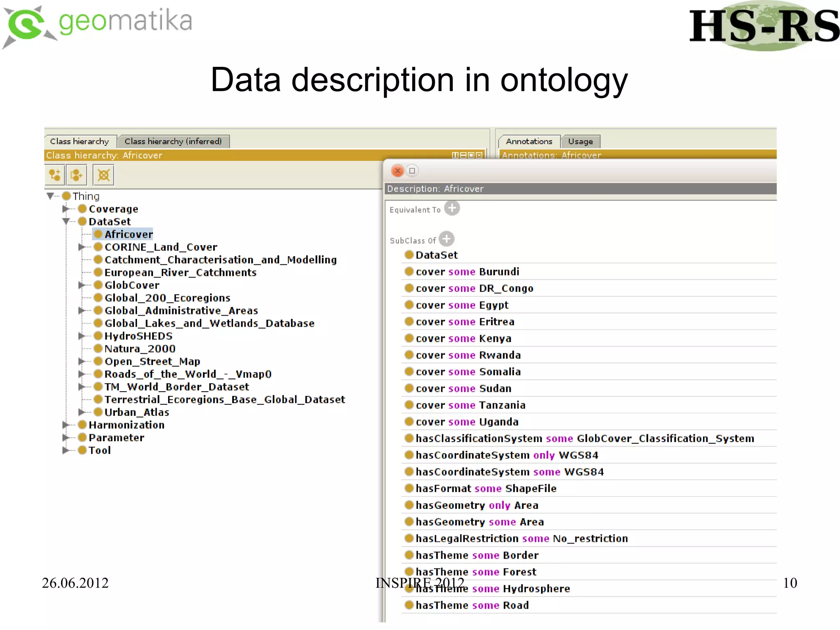Image resolution: width=840 pixels, height=630 pixels.
Task: Close the Africover description window
Action: click(x=397, y=171)
